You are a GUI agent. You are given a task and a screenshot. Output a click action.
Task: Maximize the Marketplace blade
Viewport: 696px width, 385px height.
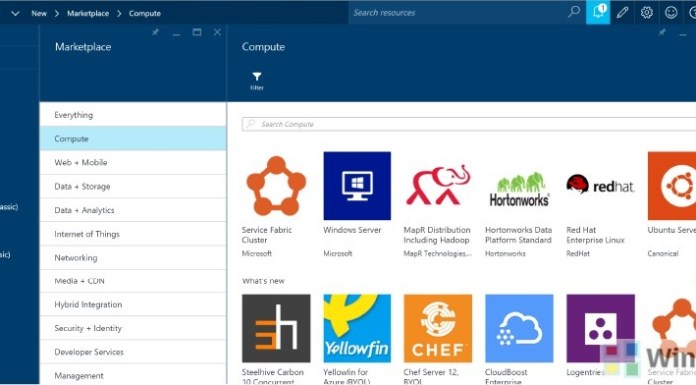pos(197,32)
